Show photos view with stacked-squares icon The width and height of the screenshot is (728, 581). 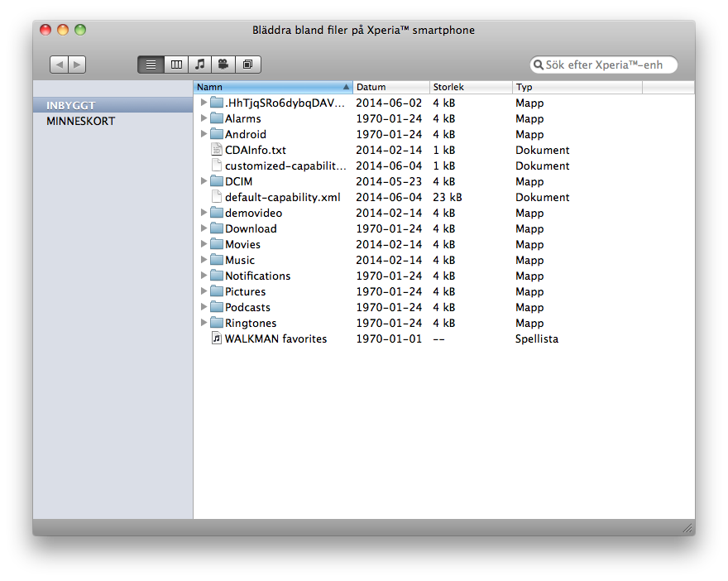click(248, 65)
